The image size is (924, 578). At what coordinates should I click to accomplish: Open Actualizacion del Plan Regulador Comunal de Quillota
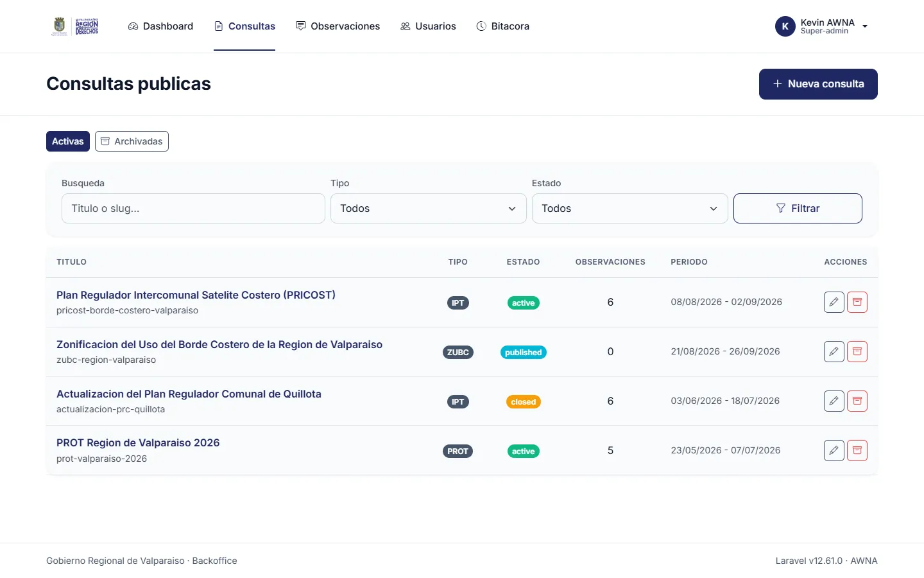pyautogui.click(x=189, y=394)
